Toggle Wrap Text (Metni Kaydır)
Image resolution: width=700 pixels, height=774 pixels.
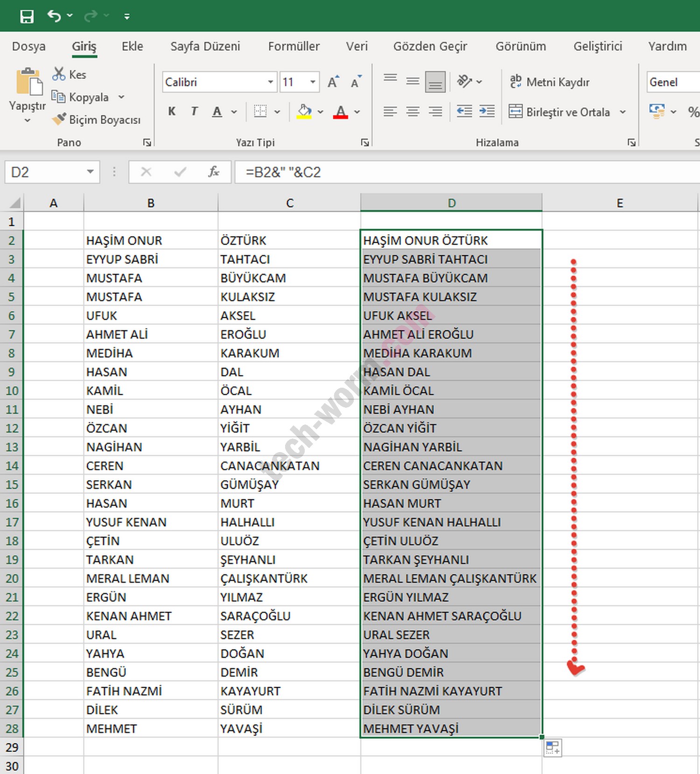pyautogui.click(x=550, y=82)
